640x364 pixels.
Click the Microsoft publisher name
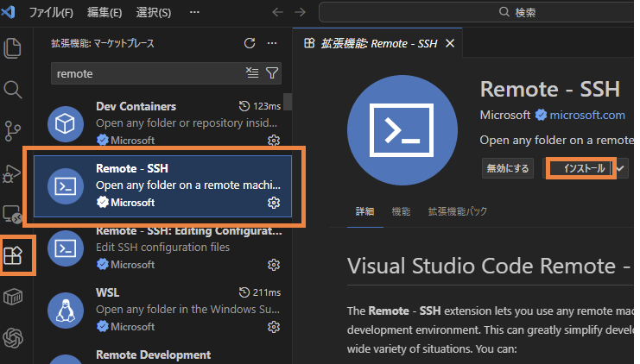[505, 116]
